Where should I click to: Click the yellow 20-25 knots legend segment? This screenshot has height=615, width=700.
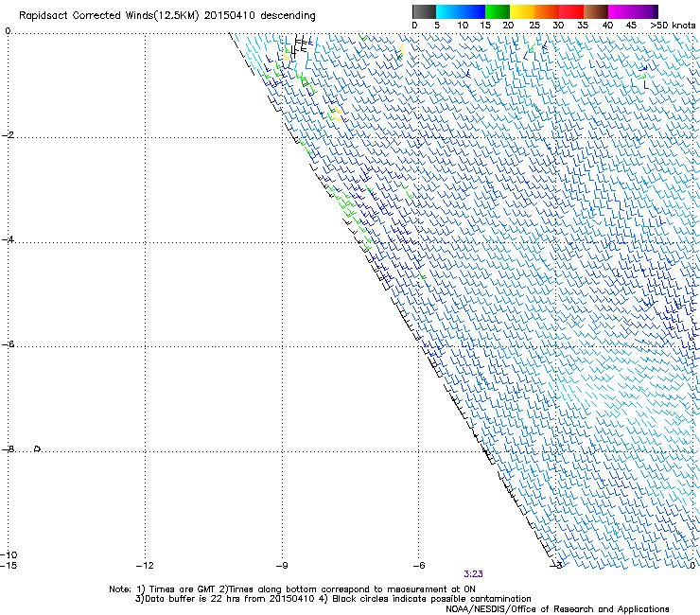coord(522,11)
